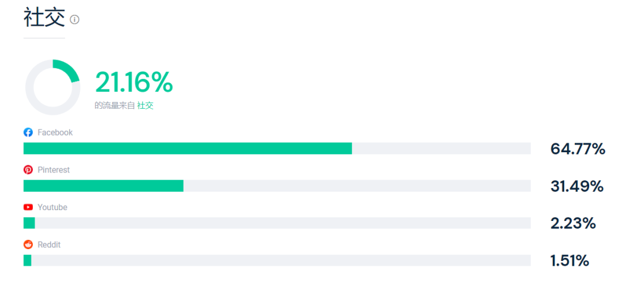Click the social traffic donut chart

[52, 87]
